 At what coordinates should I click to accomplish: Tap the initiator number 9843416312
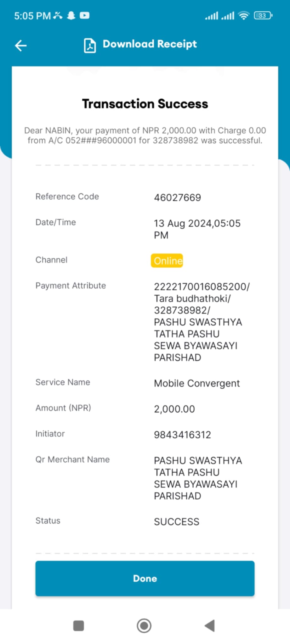coord(182,435)
